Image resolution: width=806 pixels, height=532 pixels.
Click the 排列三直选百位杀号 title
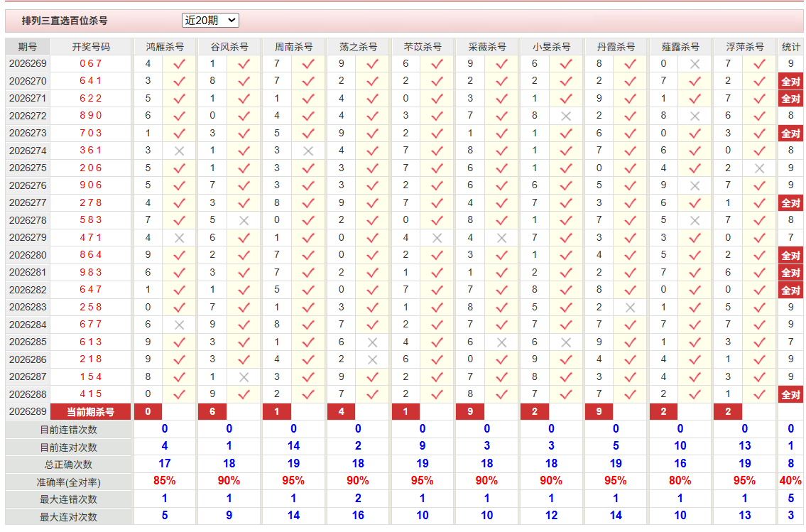pos(65,21)
